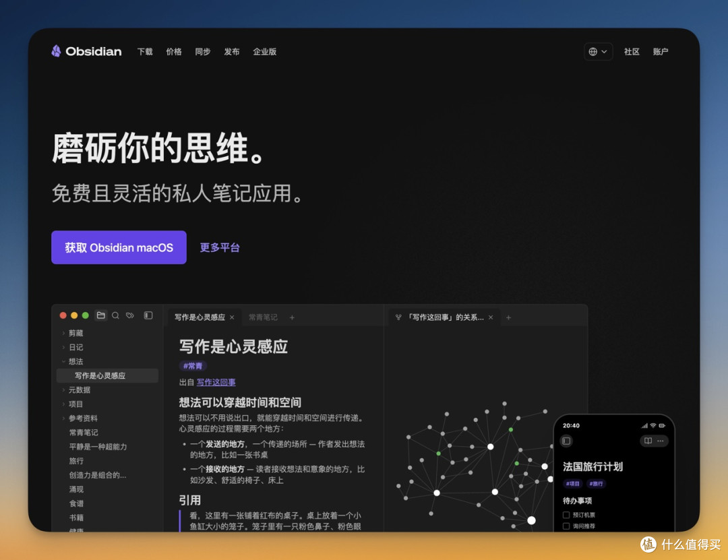This screenshot has width=728, height=560.
Task: Close the 「写作这回事」的关系 tab
Action: pos(491,317)
